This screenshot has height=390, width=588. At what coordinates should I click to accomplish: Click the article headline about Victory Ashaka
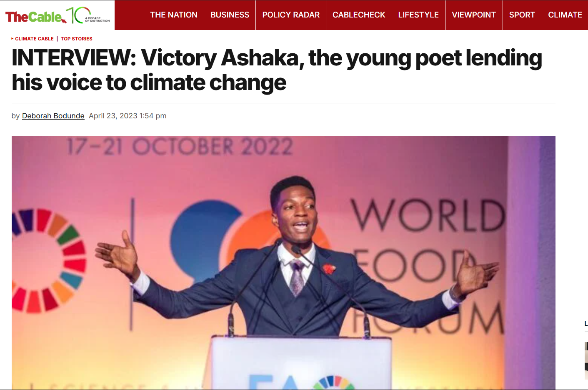[277, 70]
